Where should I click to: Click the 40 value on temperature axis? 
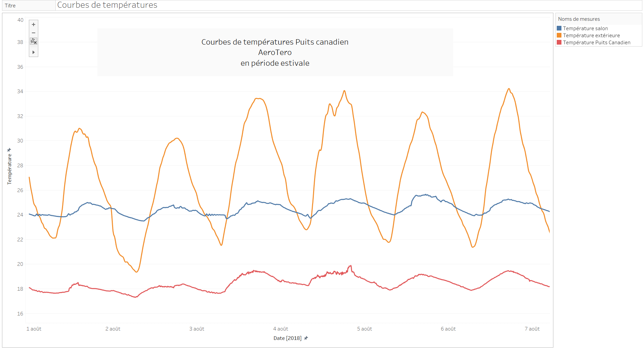(x=20, y=20)
